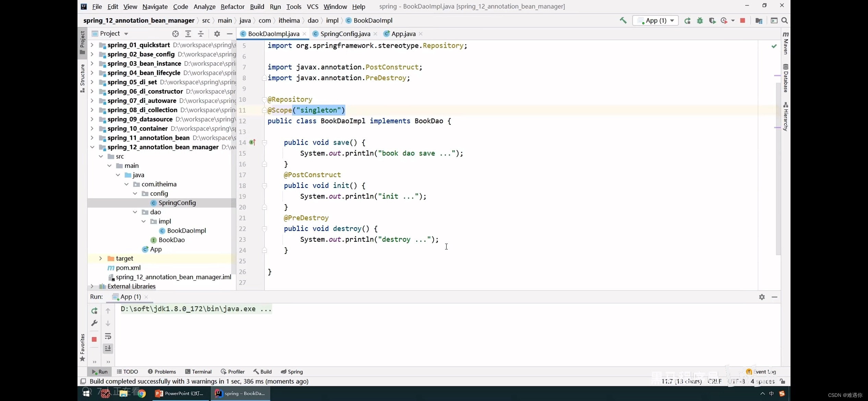Hide the Project tool window
The height and width of the screenshot is (401, 868).
[230, 34]
